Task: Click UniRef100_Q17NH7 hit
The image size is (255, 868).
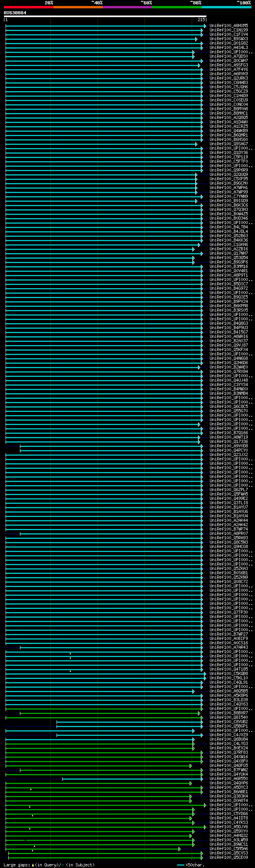Action: tap(229, 253)
